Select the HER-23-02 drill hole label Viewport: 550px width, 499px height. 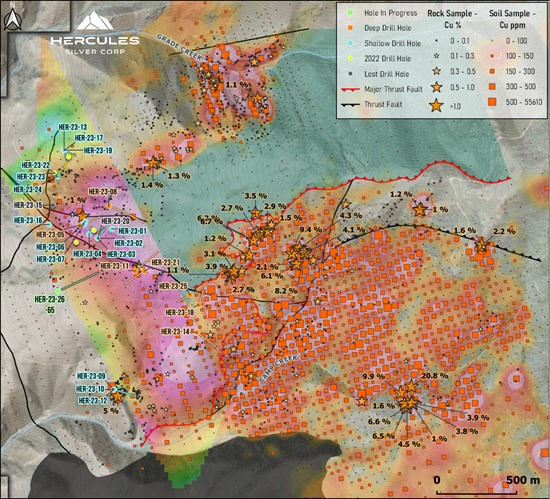coord(129,243)
